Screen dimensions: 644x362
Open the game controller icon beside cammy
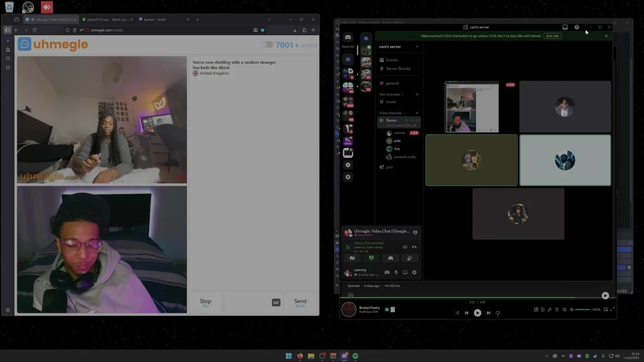pyautogui.click(x=387, y=273)
